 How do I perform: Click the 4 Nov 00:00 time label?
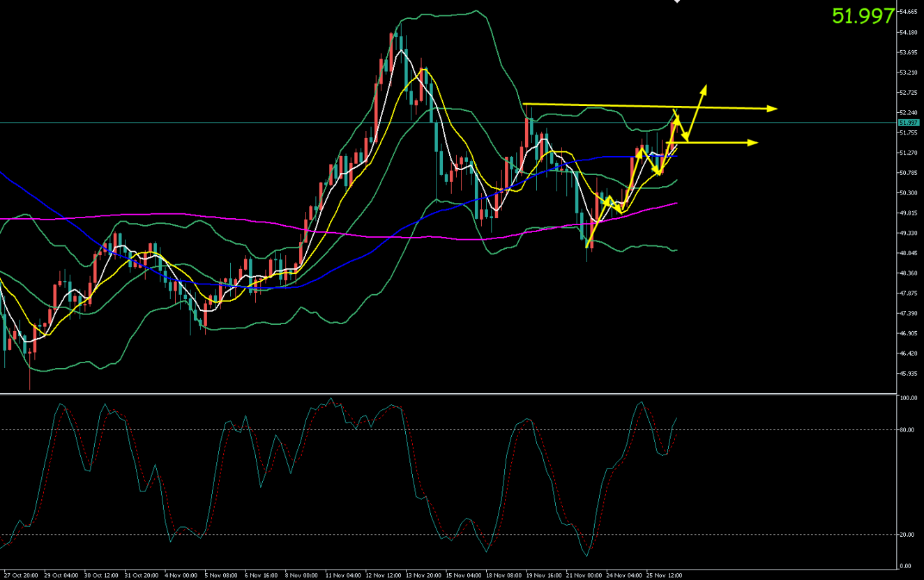181,576
